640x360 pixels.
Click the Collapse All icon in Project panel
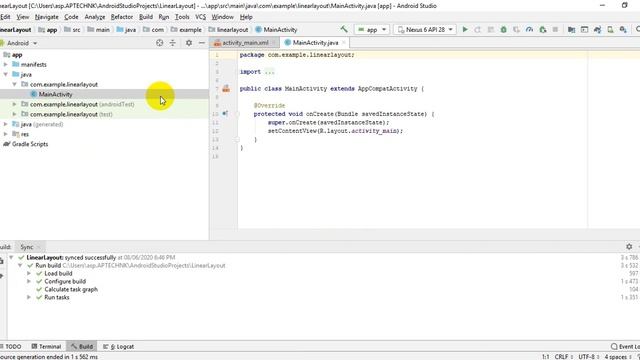[173, 43]
